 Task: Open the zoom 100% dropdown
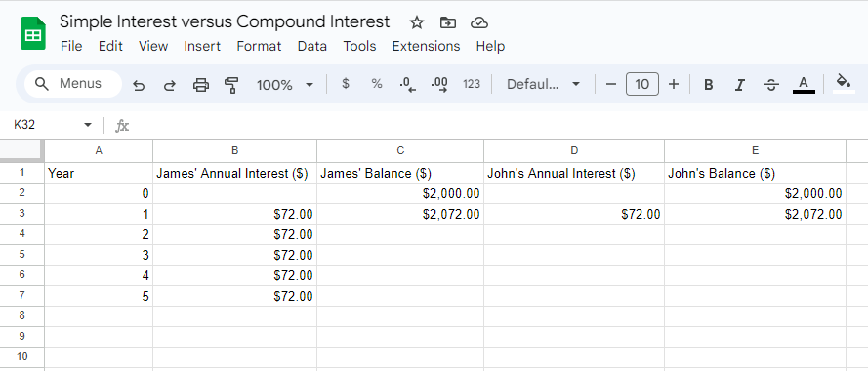(284, 85)
